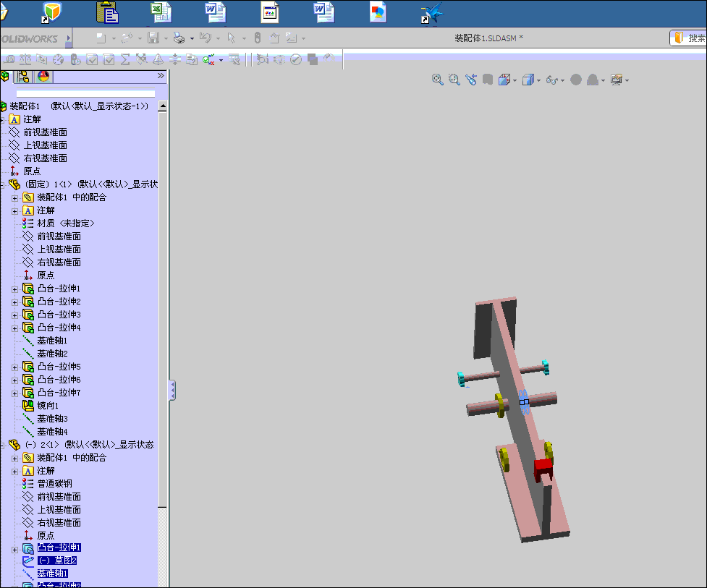Screen dimensions: 707x588
Task: Select (-) 草图2 sketch item
Action: (x=57, y=561)
